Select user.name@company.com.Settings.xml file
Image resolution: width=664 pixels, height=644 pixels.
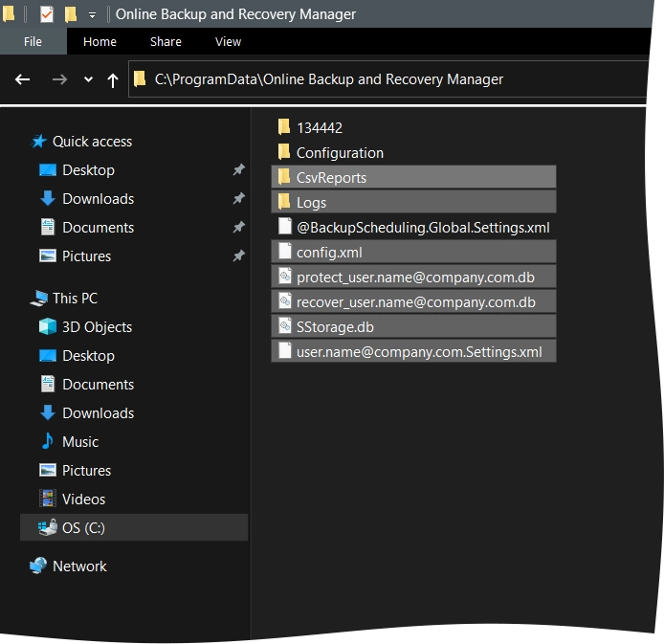pyautogui.click(x=413, y=351)
